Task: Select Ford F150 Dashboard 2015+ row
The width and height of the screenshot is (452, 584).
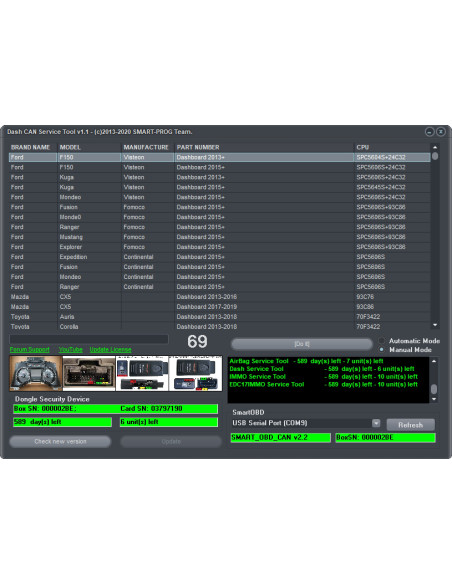Action: pos(219,167)
